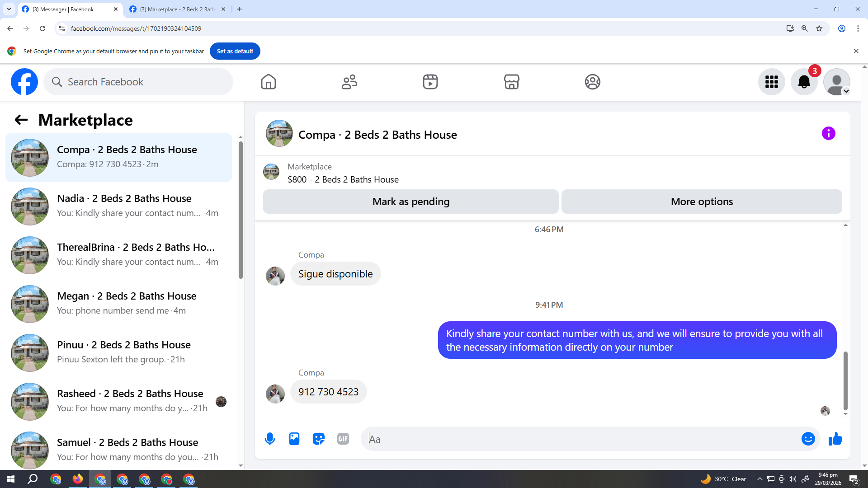Dismiss the default browser banner
This screenshot has width=868, height=488.
click(x=856, y=51)
